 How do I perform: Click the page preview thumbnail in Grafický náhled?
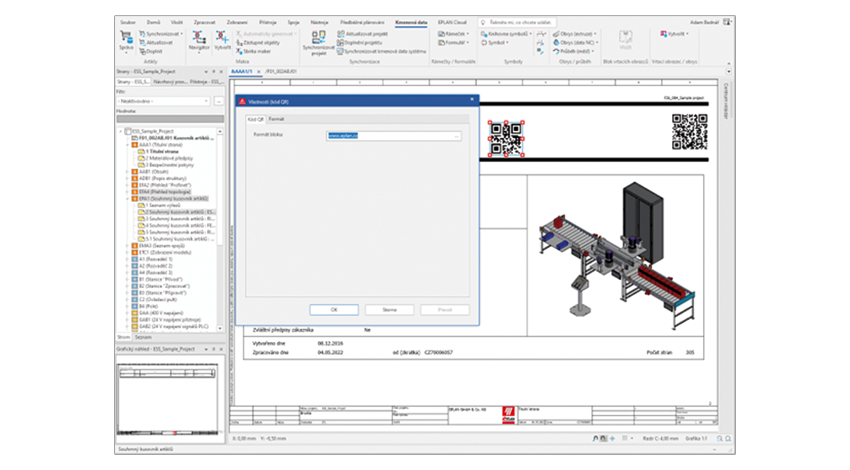167,398
